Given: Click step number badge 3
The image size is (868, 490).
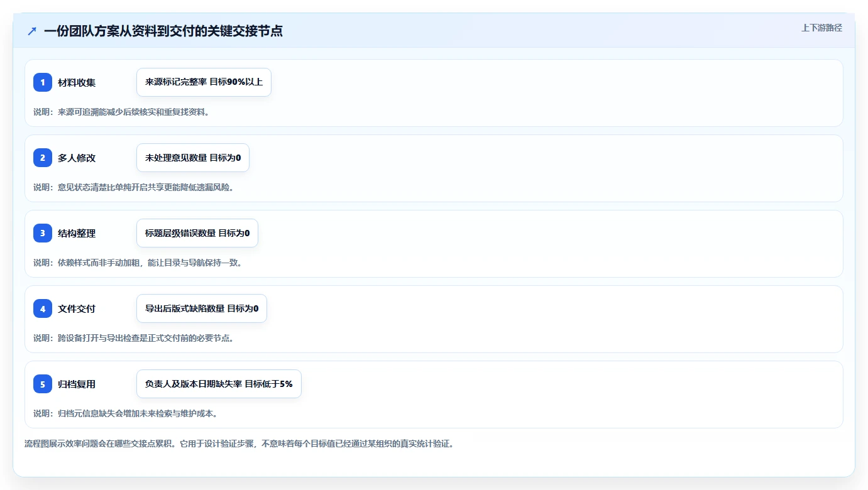Looking at the screenshot, I should (43, 233).
